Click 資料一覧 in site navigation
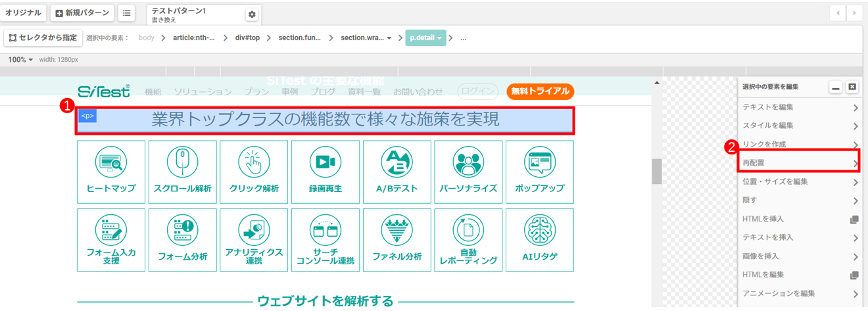 365,92
